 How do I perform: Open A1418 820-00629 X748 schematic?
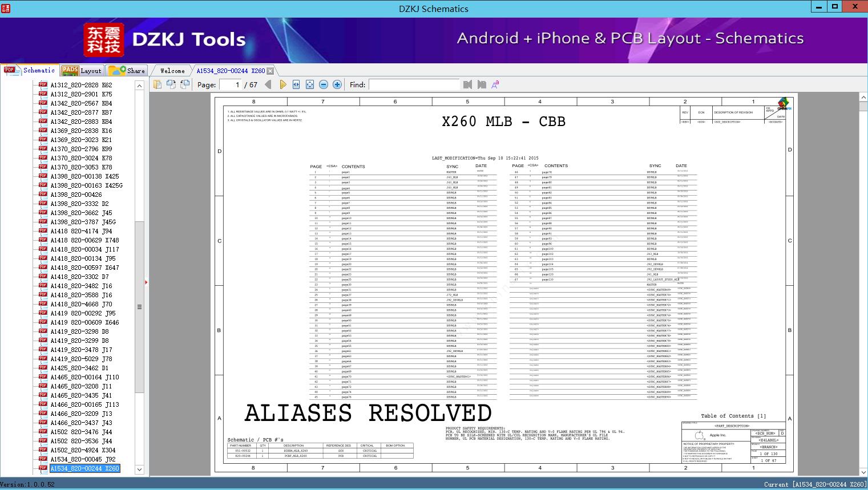pos(84,240)
